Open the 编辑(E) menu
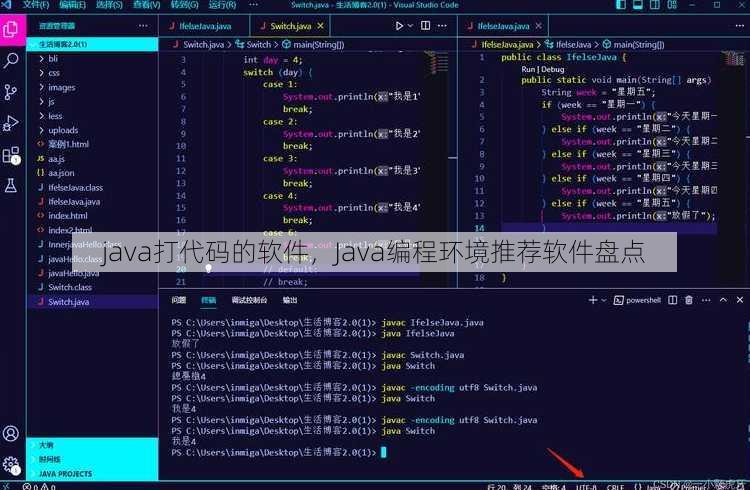Screen dimensions: 750x490 (x=73, y=5)
